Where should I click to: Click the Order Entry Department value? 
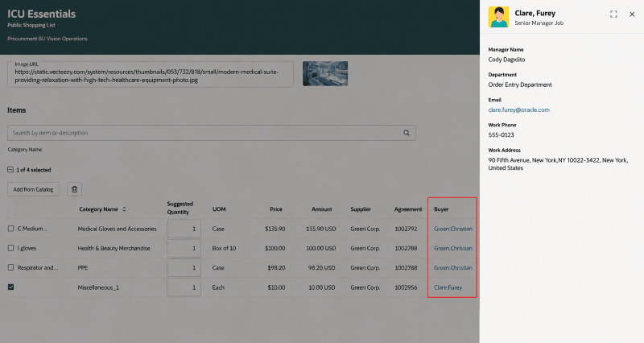click(x=520, y=85)
